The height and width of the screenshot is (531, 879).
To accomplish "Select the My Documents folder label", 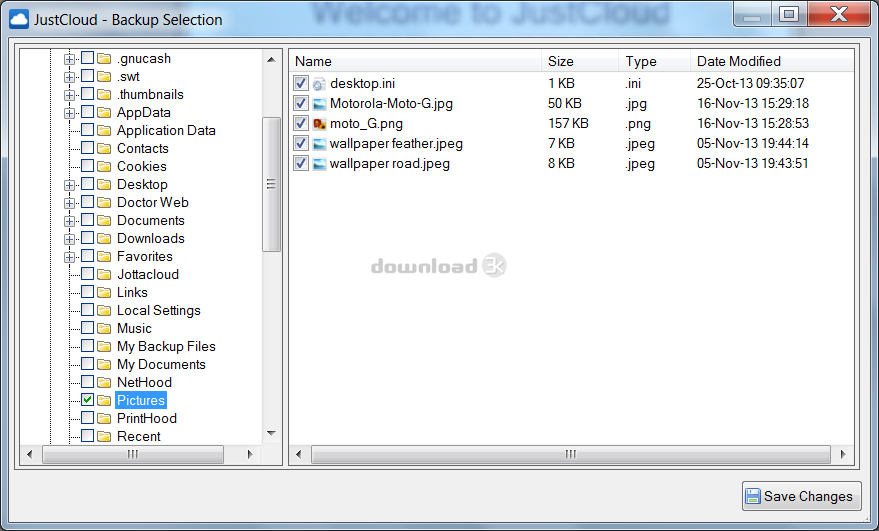I will (x=161, y=364).
